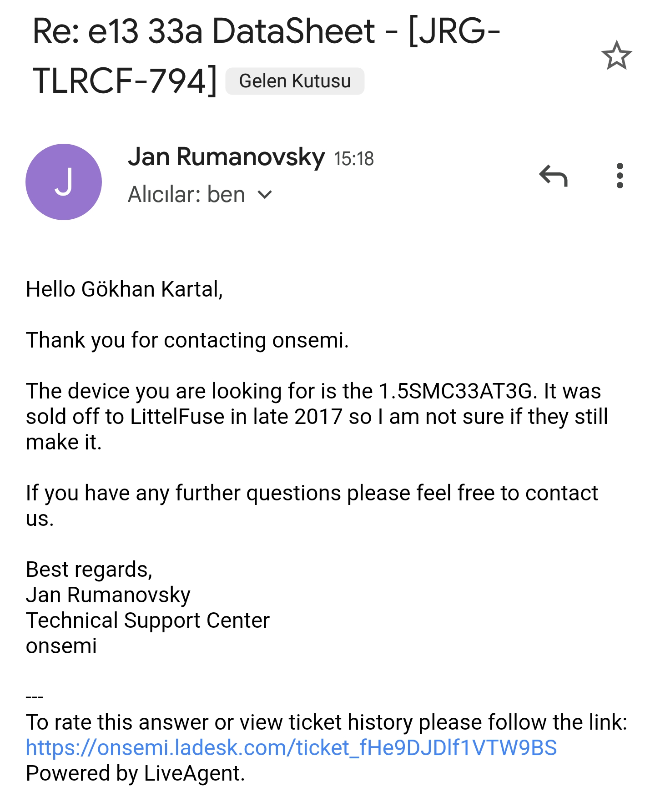This screenshot has height=812, width=655.
Task: Click the Best regards closing line
Action: [x=89, y=570]
